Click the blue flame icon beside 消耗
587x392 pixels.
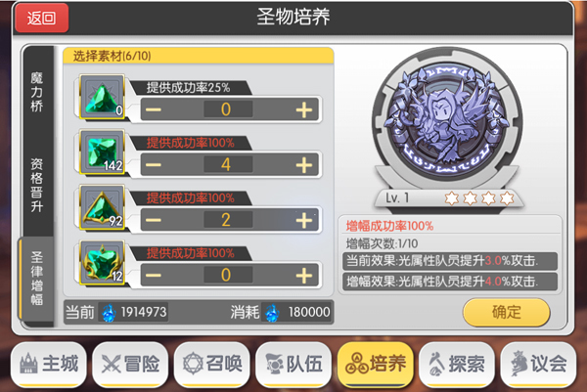pyautogui.click(x=272, y=313)
